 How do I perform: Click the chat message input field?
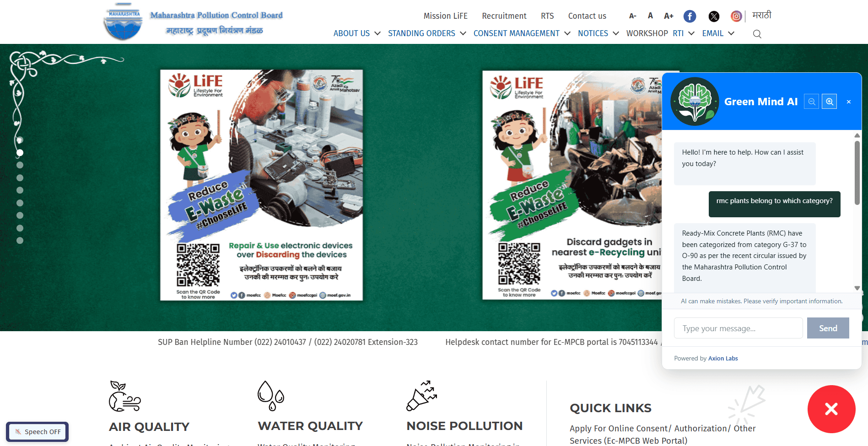738,328
